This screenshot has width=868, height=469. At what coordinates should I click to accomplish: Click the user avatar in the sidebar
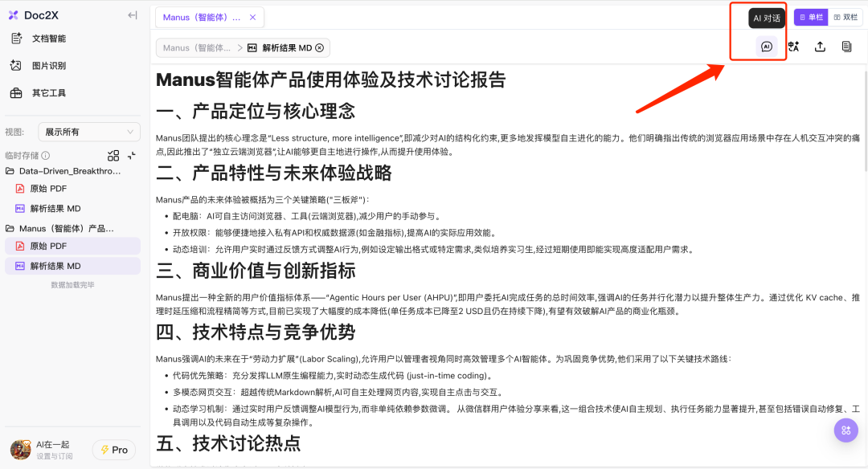coord(20,450)
